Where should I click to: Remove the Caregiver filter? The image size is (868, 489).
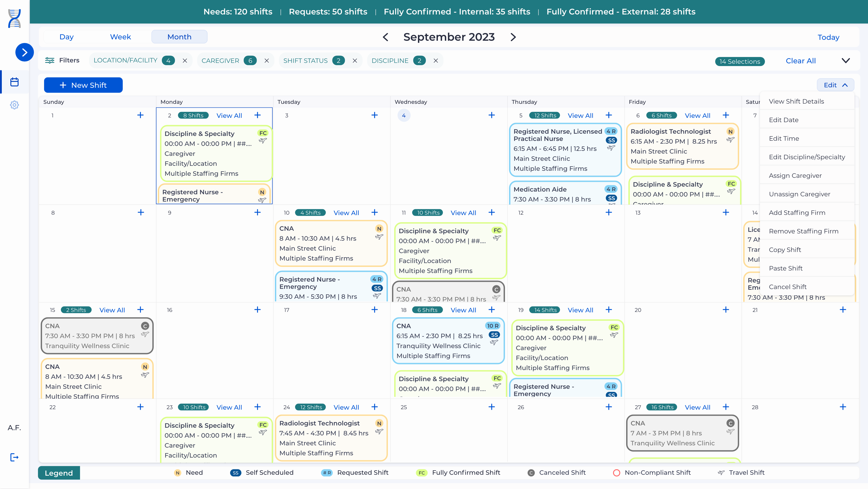(x=267, y=61)
